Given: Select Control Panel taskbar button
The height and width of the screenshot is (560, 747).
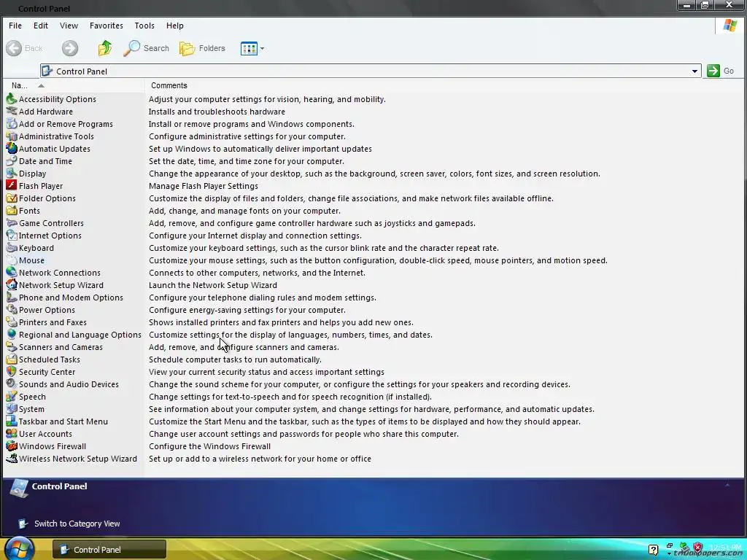Looking at the screenshot, I should click(x=109, y=550).
